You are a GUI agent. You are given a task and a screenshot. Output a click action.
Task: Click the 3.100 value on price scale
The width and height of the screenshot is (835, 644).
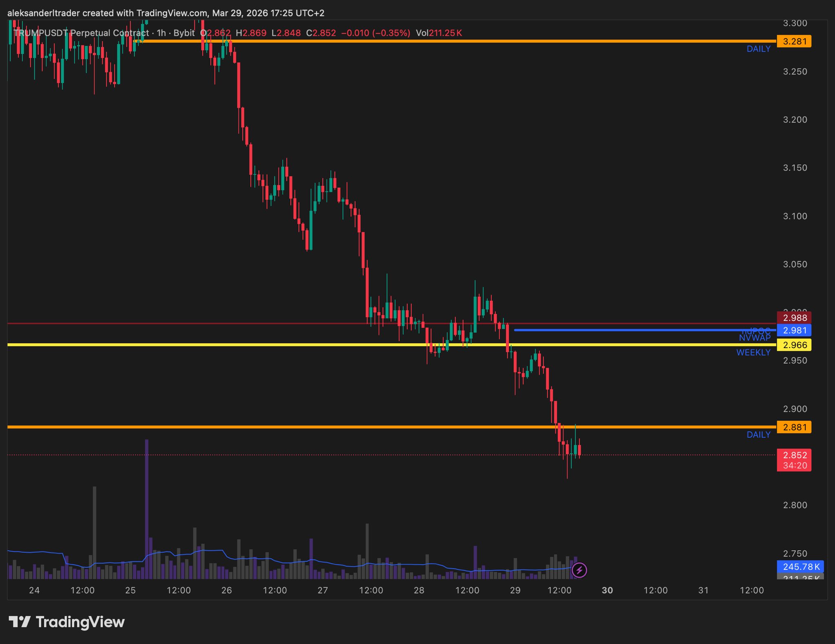(795, 216)
